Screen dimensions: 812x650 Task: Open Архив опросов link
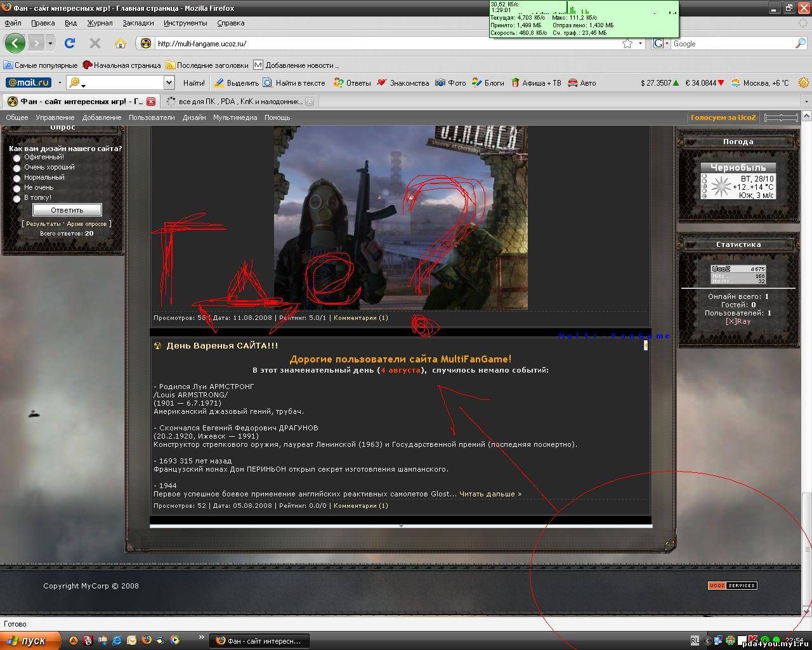[x=87, y=224]
